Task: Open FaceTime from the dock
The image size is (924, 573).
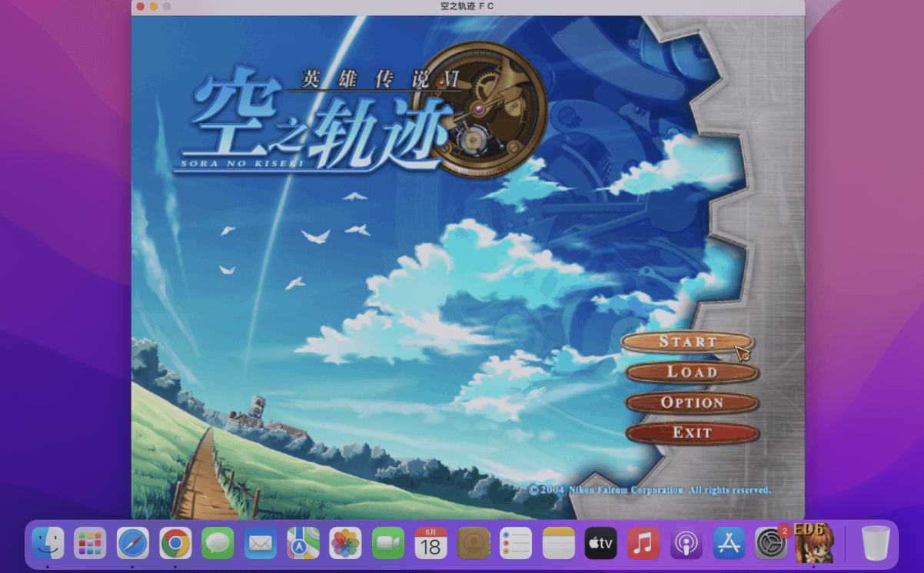Action: [x=388, y=544]
